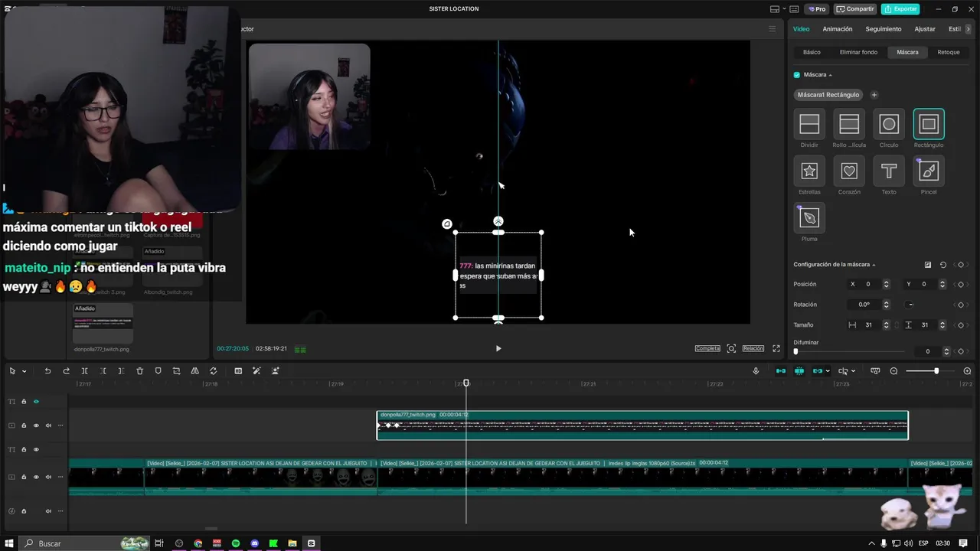
Task: Zoom in the timeline with plus icon
Action: coord(967,371)
